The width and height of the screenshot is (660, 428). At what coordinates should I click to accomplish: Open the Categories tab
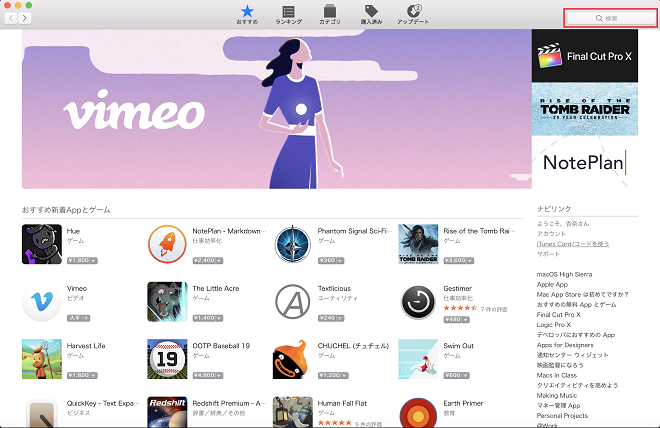330,14
